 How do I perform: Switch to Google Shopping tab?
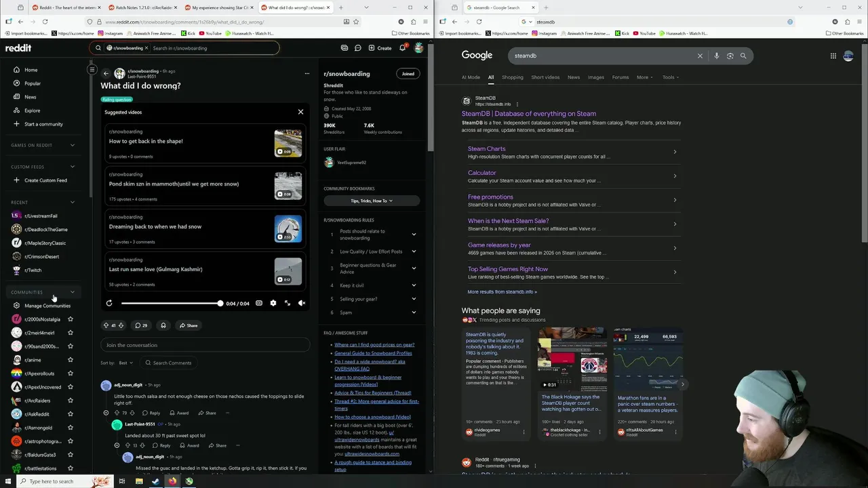pyautogui.click(x=513, y=77)
